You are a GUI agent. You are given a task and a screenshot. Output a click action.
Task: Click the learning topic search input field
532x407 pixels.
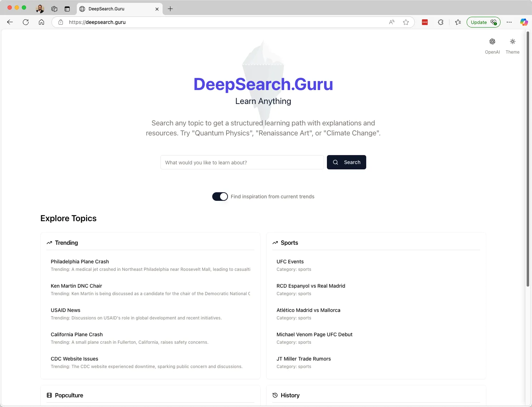click(x=242, y=162)
